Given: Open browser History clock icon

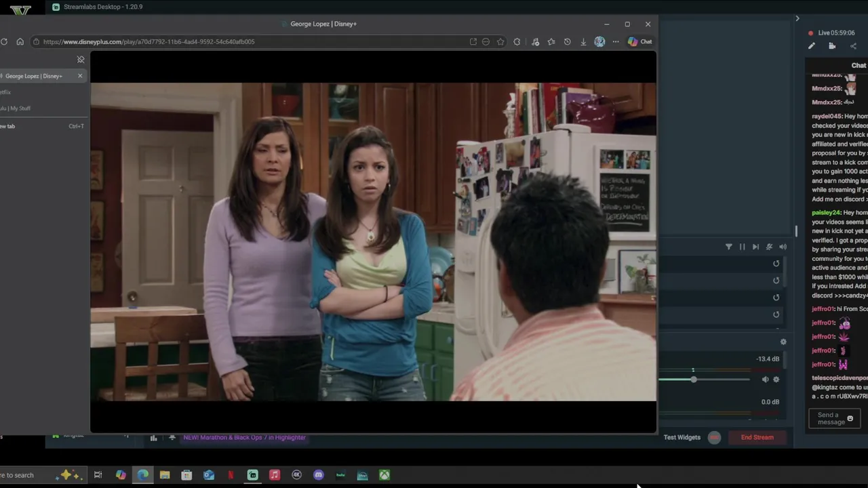Looking at the screenshot, I should (567, 41).
